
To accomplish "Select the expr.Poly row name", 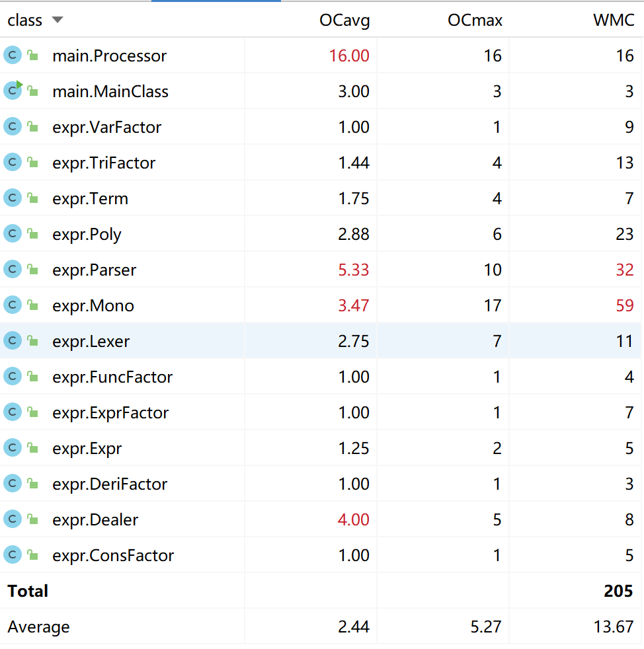I will tap(87, 235).
